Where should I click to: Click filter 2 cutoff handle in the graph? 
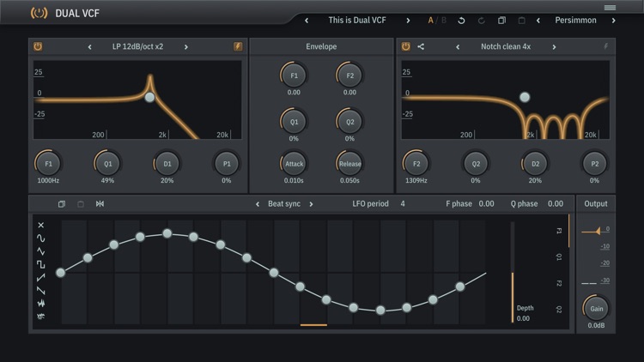tap(525, 97)
